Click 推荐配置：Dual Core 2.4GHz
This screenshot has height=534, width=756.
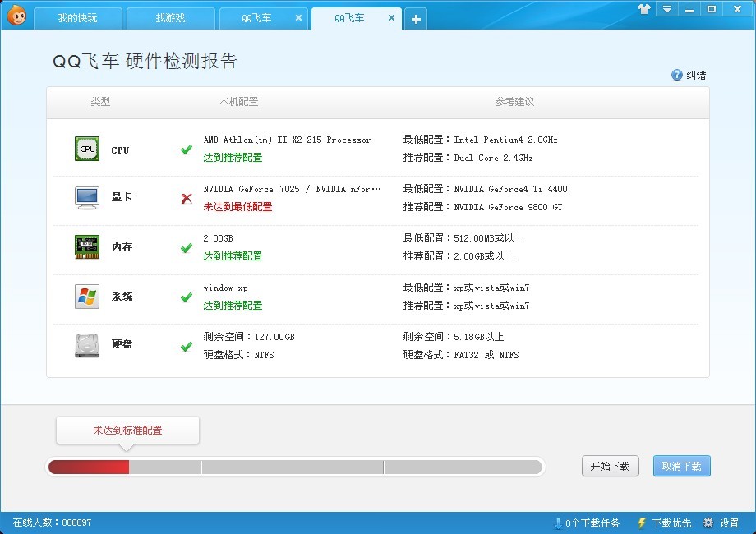tap(468, 158)
